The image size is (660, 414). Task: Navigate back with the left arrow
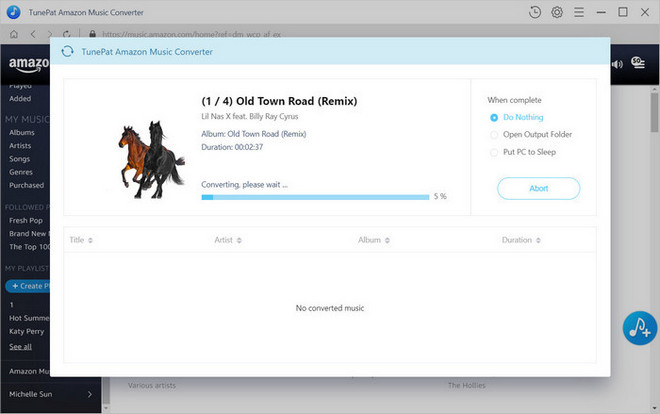(33, 34)
